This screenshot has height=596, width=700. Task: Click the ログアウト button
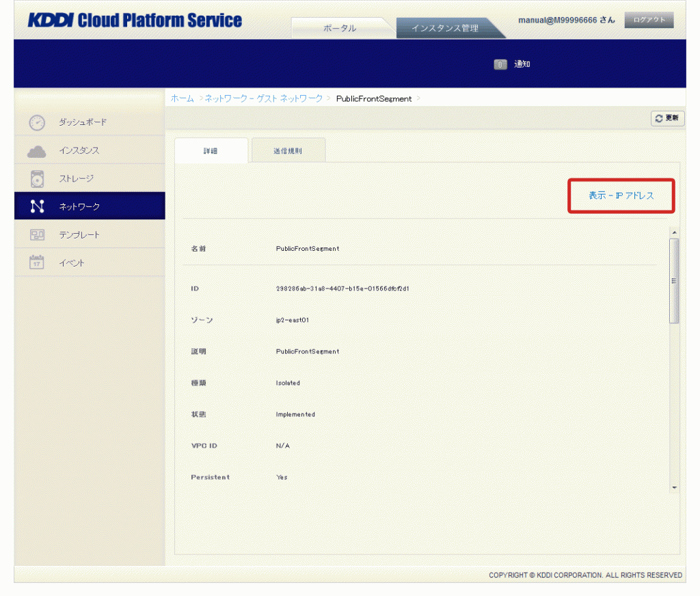649,20
